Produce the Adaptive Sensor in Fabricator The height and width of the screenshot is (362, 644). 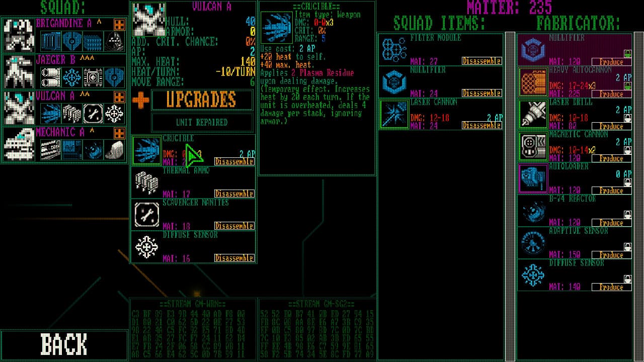click(x=611, y=255)
